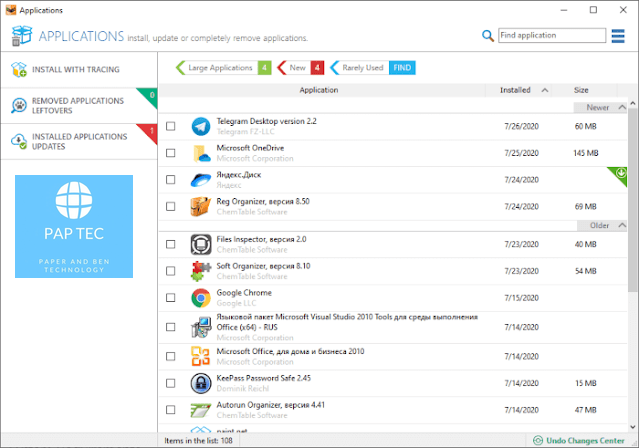The width and height of the screenshot is (639, 448).
Task: Click the Rarely Used filter label
Action: click(363, 68)
